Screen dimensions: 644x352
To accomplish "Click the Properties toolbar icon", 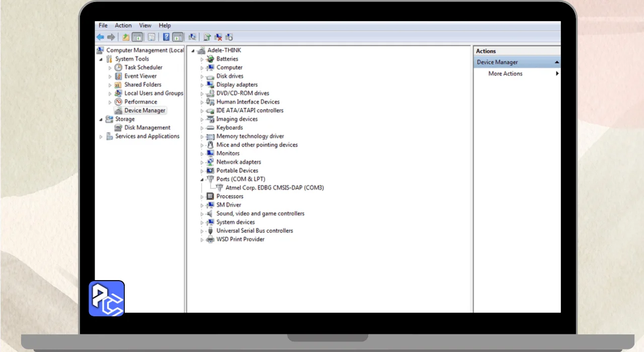I will (151, 37).
